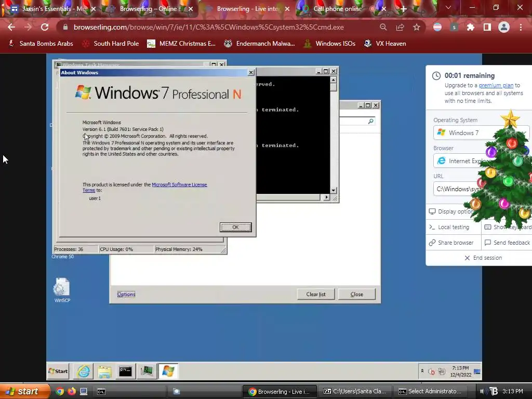Open the VX Heaven bookmark
The width and height of the screenshot is (532, 399).
tap(385, 44)
